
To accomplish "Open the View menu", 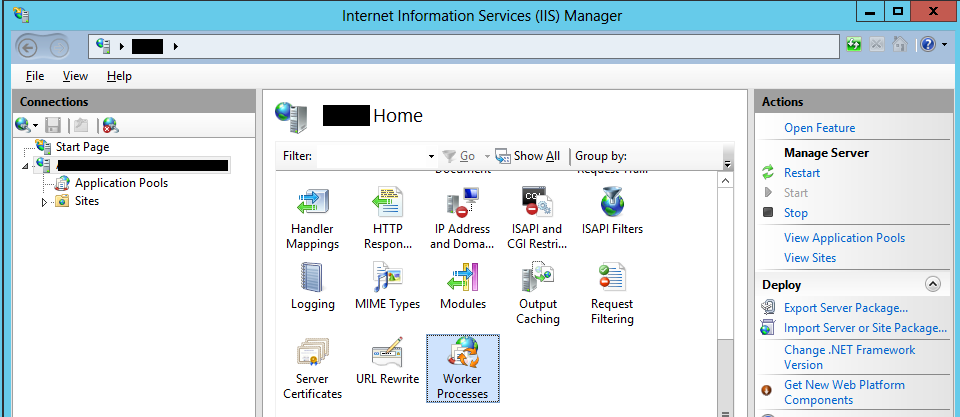I will 75,76.
